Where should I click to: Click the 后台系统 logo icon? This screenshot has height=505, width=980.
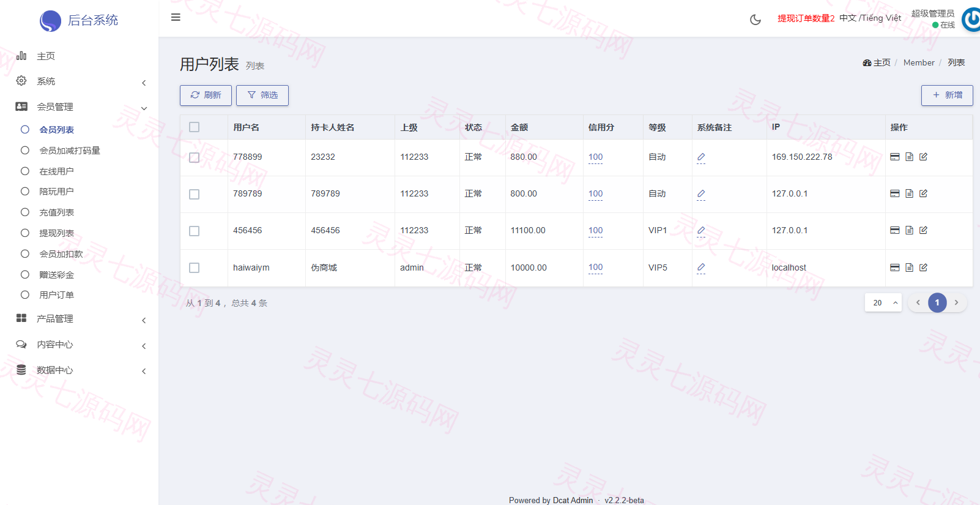click(x=50, y=21)
